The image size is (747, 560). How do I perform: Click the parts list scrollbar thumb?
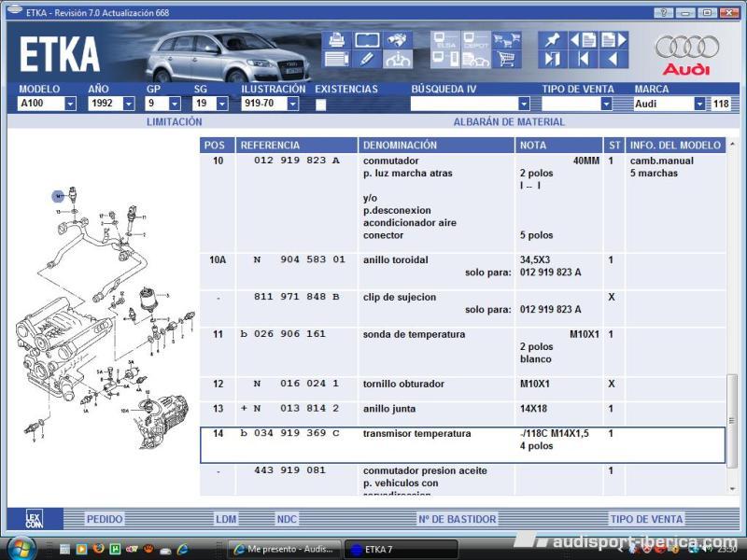point(732,421)
